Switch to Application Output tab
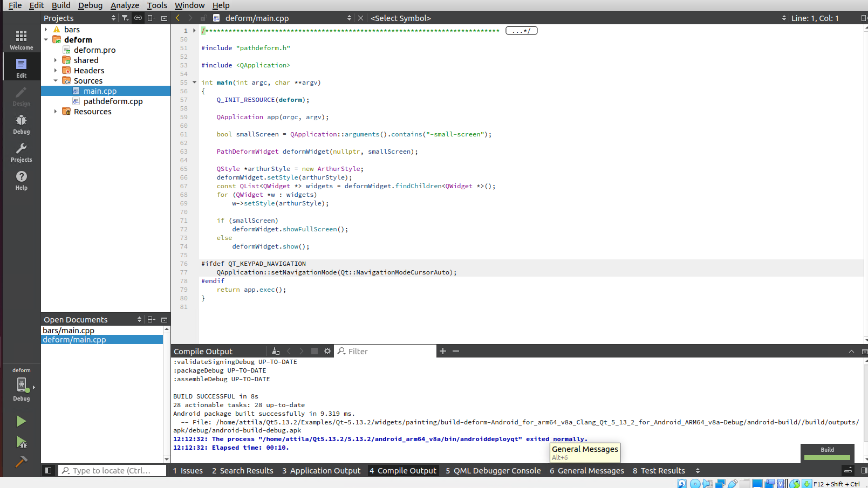This screenshot has height=488, width=868. [x=321, y=471]
